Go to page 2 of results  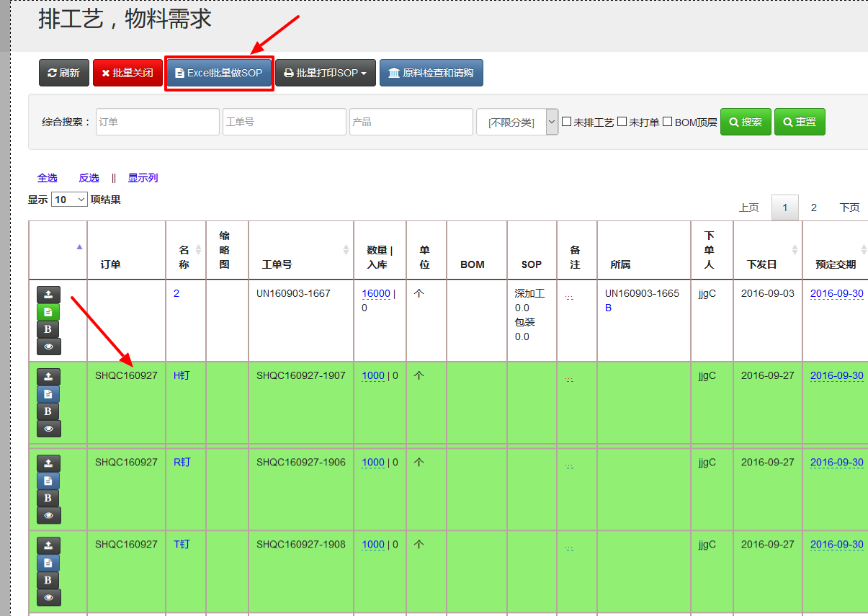pos(814,207)
